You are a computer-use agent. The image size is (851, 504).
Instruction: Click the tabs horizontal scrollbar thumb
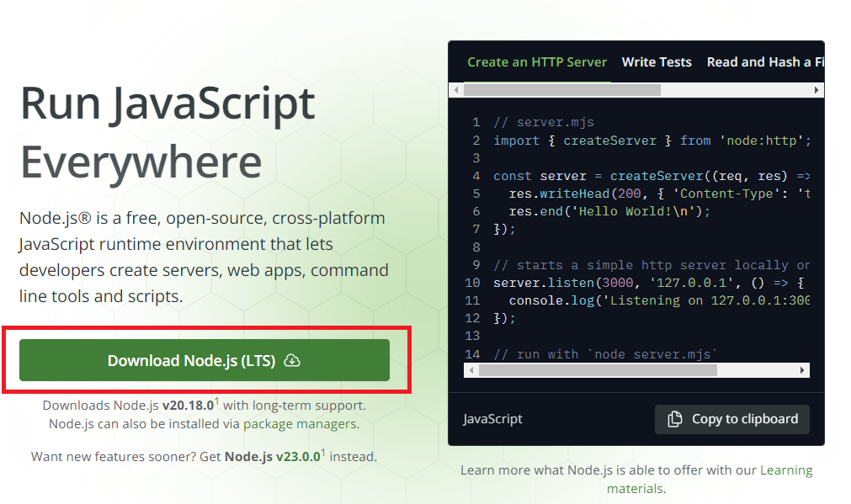click(562, 90)
